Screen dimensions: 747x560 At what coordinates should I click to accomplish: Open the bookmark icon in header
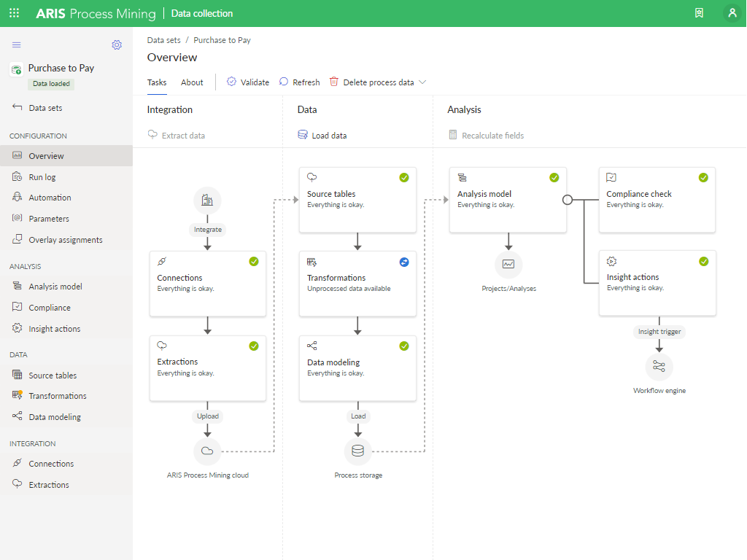click(699, 13)
